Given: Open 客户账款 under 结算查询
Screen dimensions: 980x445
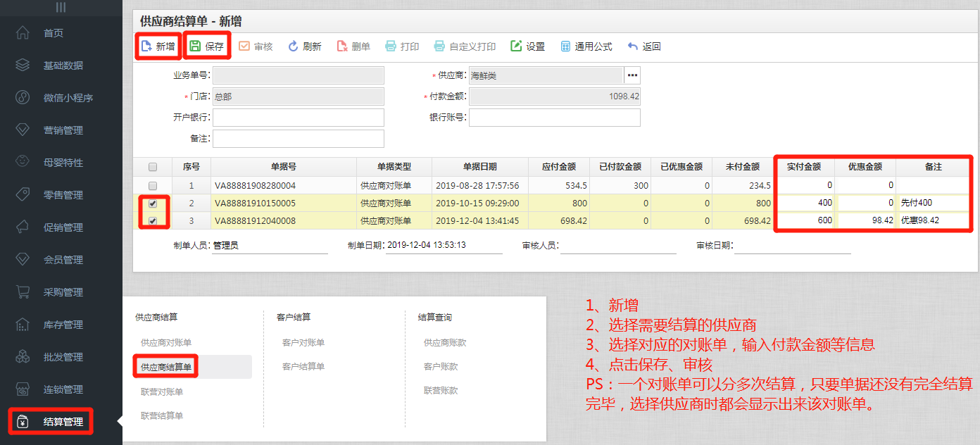Looking at the screenshot, I should [441, 367].
